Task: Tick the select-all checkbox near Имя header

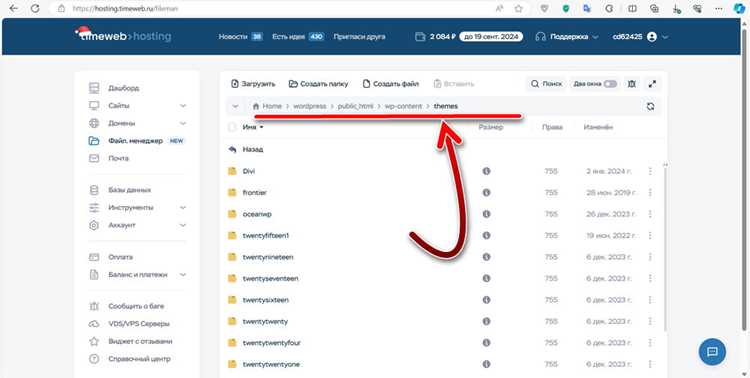Action: [232, 127]
